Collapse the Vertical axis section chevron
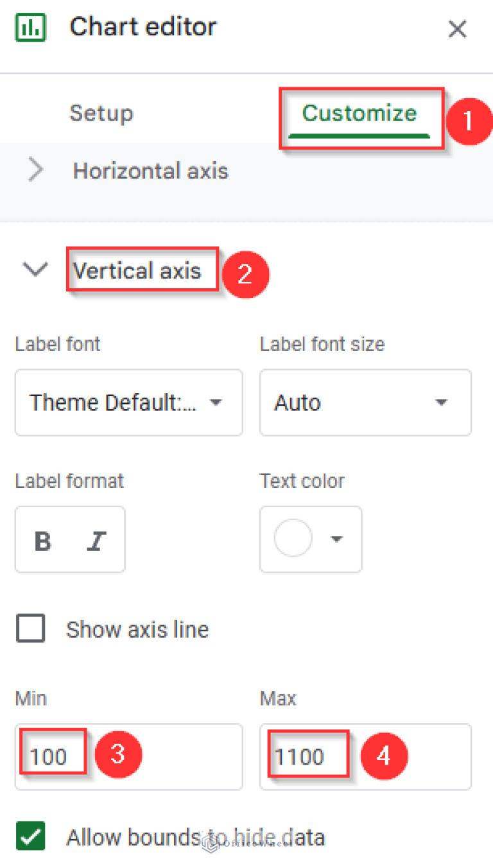The width and height of the screenshot is (493, 868). (35, 270)
